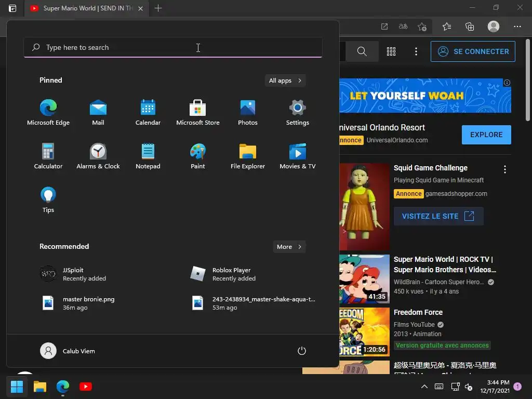The image size is (532, 399).
Task: Open Squid Game Challenge thumbnail
Action: pos(364,207)
